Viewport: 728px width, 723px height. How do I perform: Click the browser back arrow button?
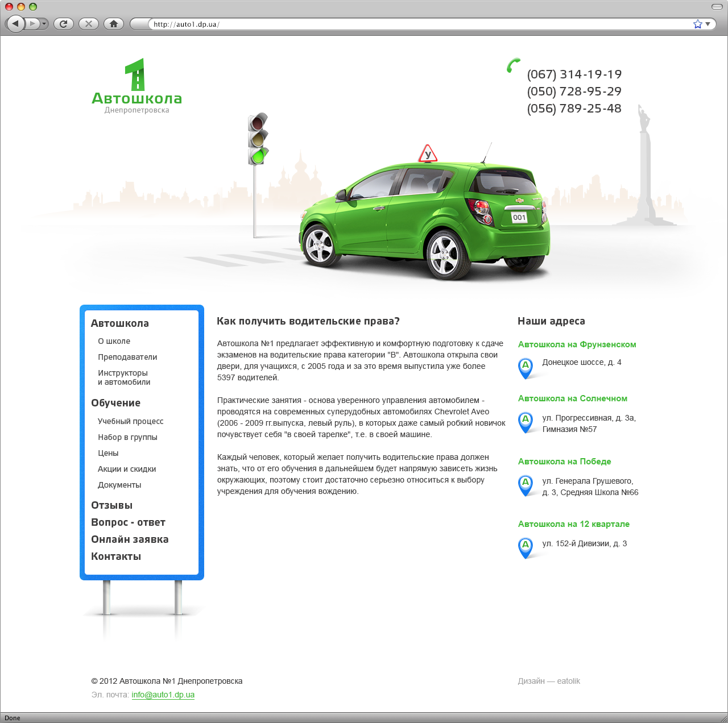pos(15,24)
